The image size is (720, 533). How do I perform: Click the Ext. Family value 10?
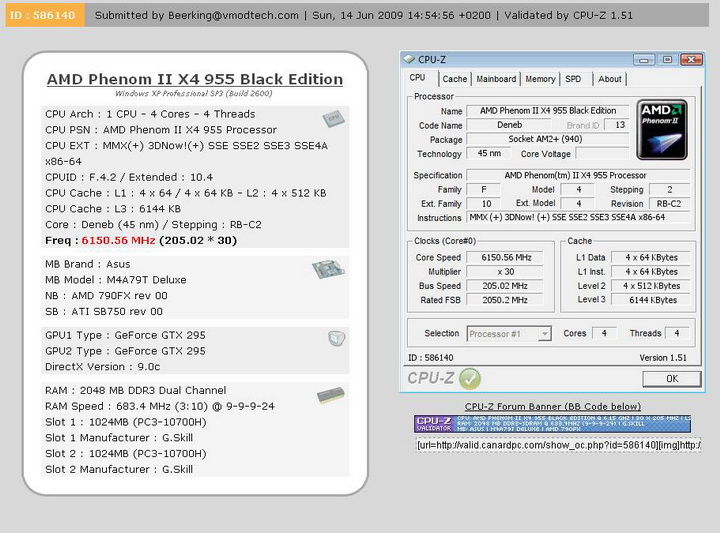pos(486,203)
